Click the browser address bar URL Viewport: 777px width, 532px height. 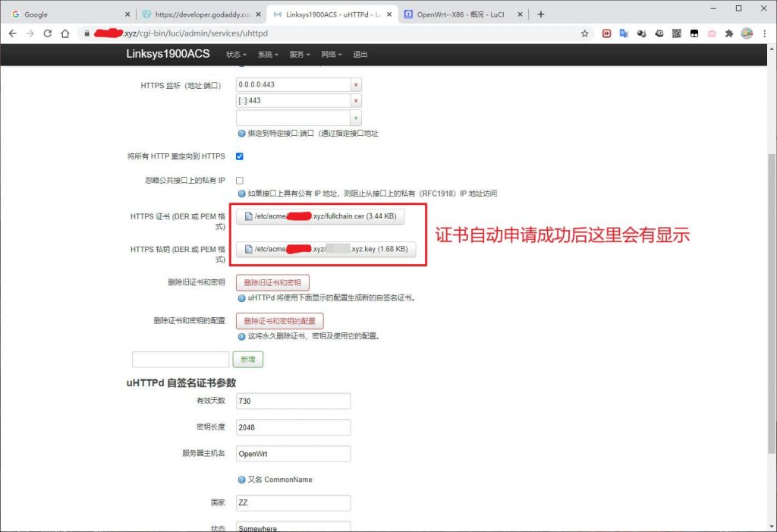(196, 33)
